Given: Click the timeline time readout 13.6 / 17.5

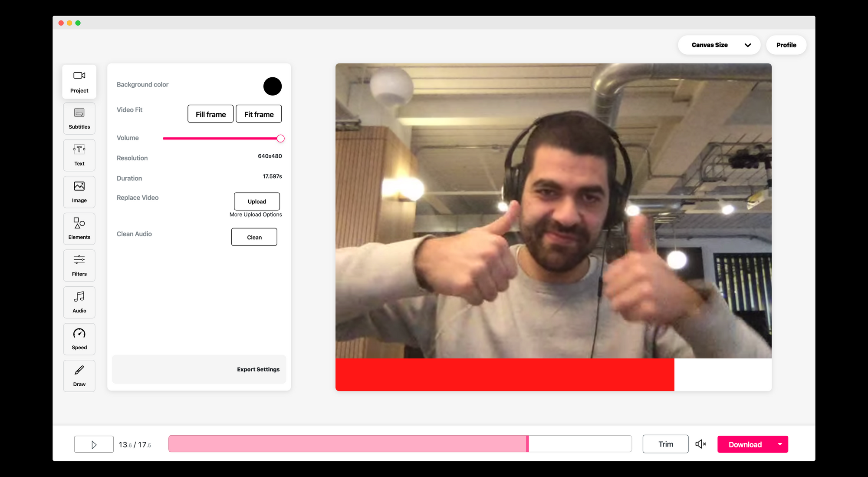Looking at the screenshot, I should point(135,445).
